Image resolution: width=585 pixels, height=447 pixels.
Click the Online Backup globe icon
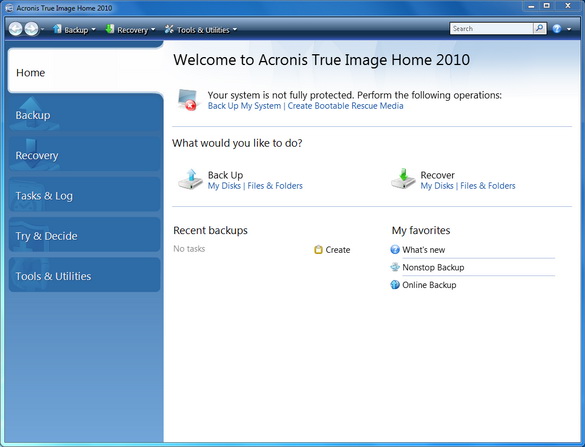click(x=395, y=285)
